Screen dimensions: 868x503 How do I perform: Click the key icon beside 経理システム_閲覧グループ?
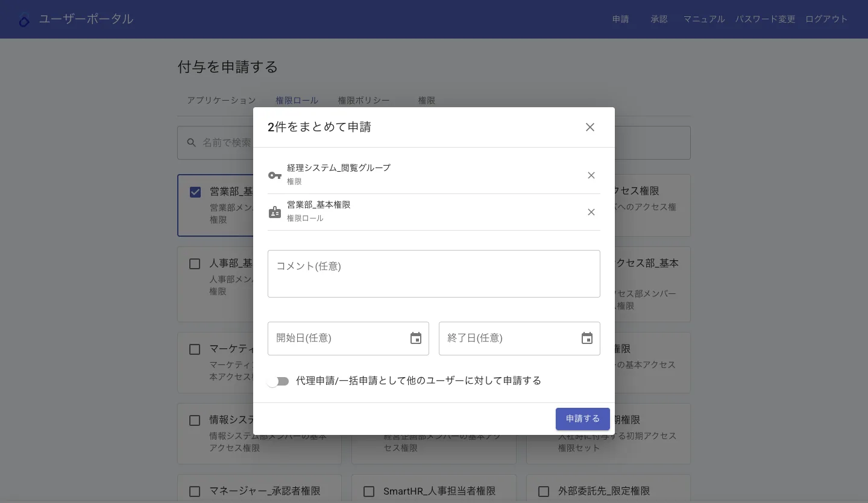click(x=275, y=175)
